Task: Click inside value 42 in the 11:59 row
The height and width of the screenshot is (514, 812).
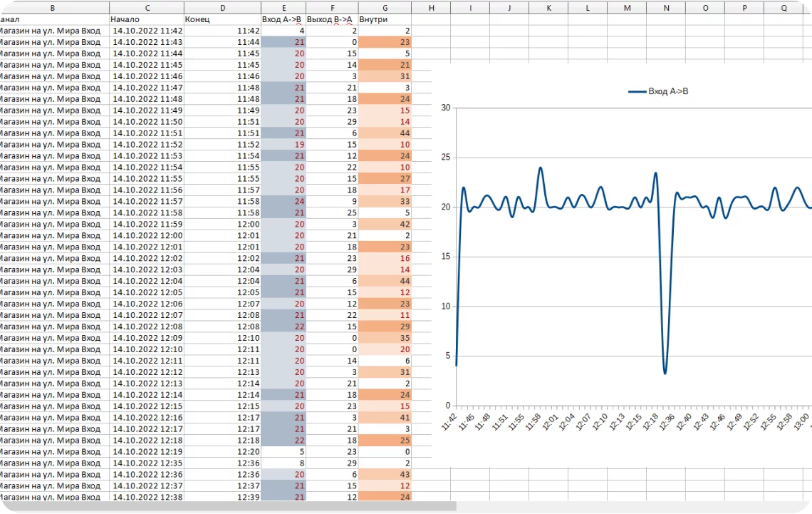Action: 385,225
